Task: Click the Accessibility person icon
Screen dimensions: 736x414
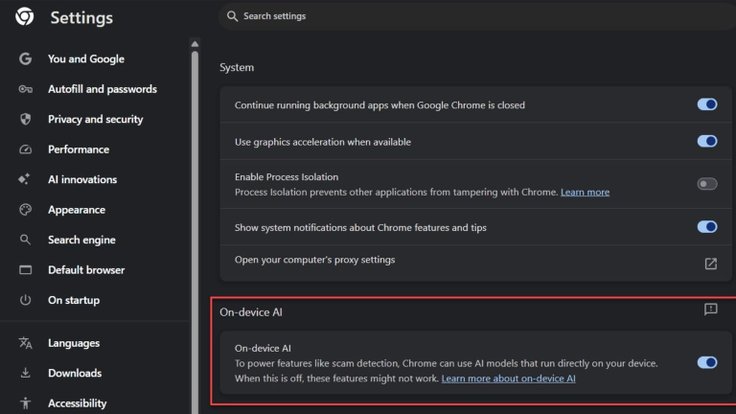Action: 25,403
